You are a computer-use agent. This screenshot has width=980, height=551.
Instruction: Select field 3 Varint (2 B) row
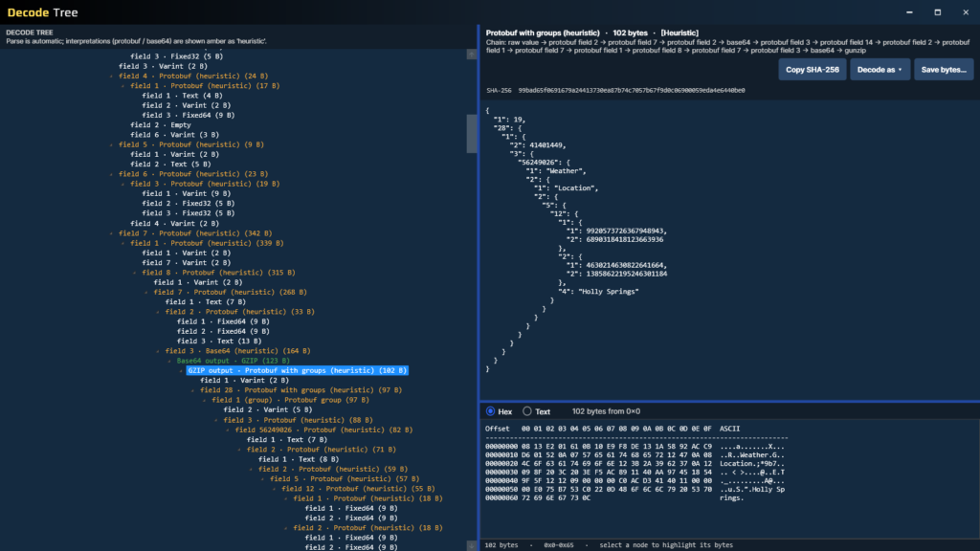(163, 66)
